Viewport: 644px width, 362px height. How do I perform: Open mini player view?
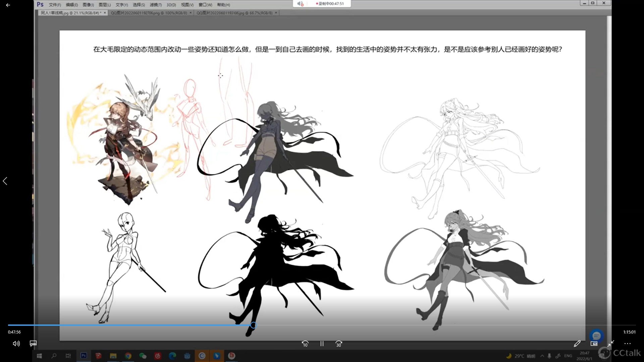(x=594, y=344)
